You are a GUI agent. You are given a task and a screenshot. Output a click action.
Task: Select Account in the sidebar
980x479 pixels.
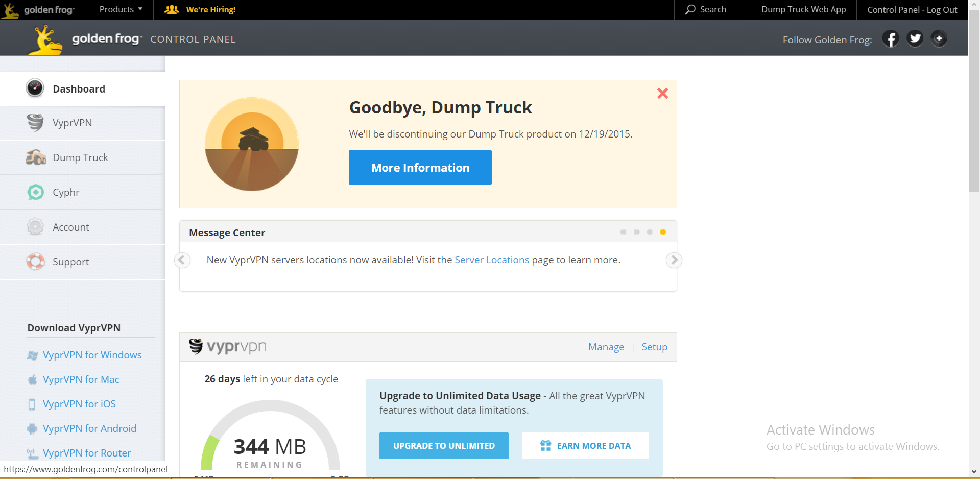(83, 227)
